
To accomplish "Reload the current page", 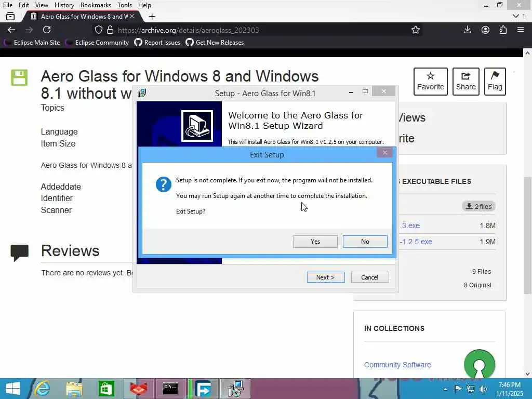I will click(47, 30).
